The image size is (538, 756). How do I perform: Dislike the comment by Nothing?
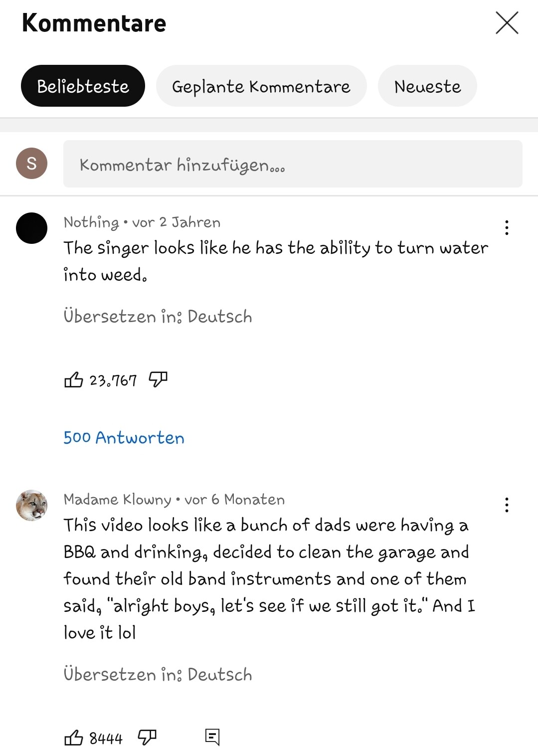point(158,380)
